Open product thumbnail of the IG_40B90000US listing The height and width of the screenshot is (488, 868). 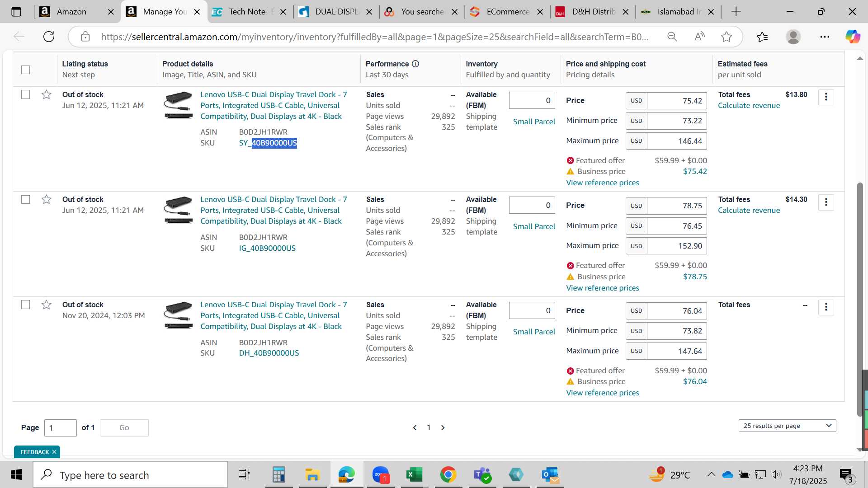[178, 210]
